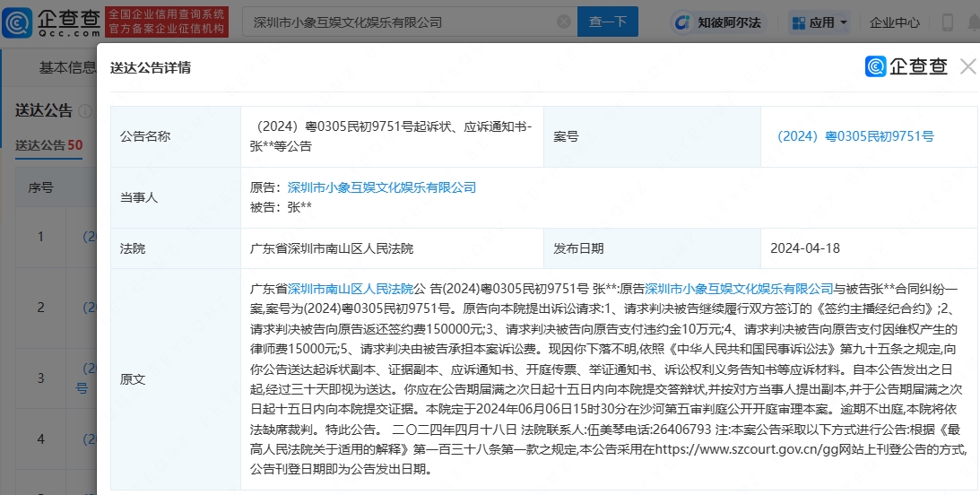Click row number 1 in background list
The image size is (980, 495).
40,237
